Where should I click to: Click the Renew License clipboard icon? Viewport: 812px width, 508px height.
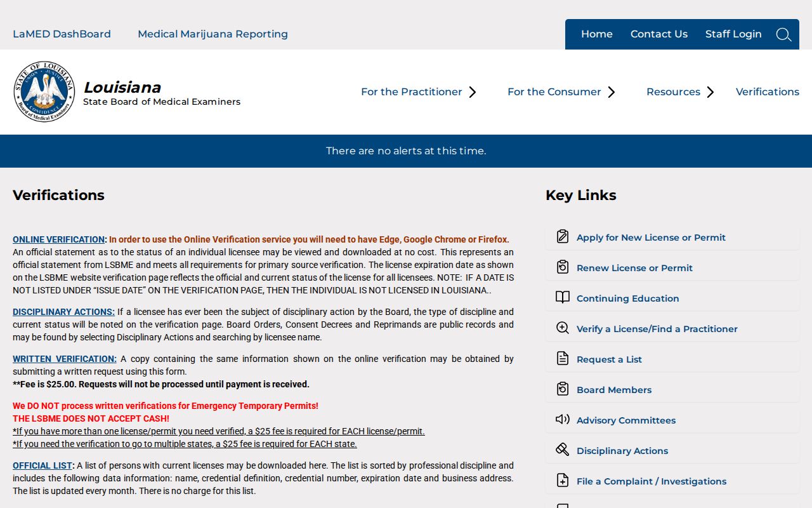pyautogui.click(x=563, y=267)
